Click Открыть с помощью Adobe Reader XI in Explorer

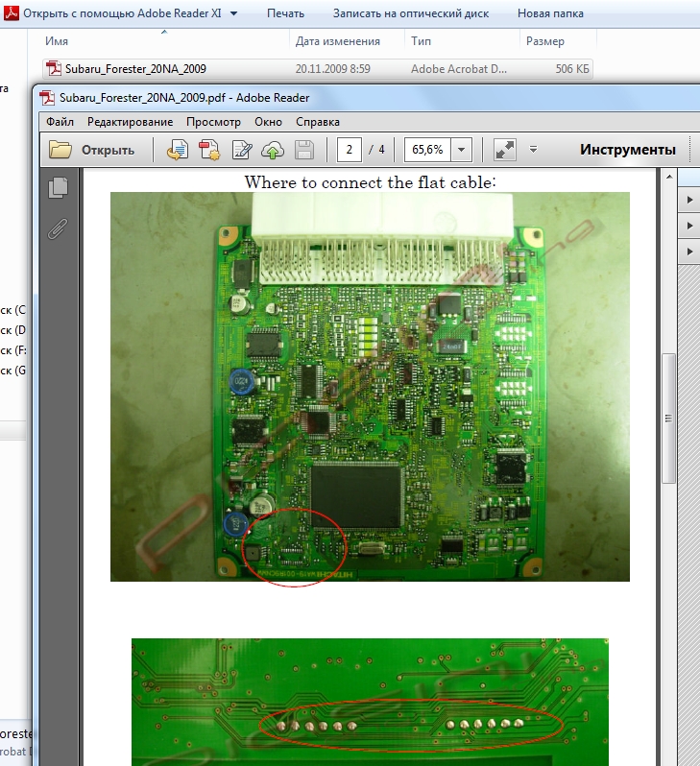tap(122, 13)
